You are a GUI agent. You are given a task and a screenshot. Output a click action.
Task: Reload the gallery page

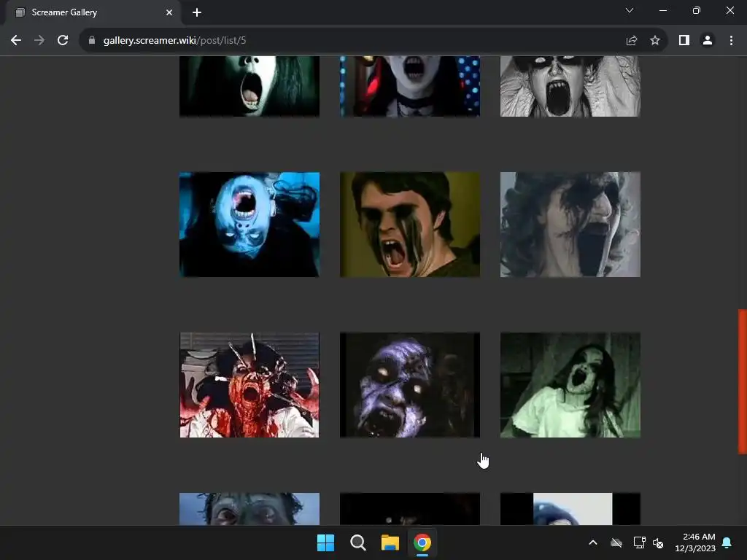click(x=63, y=41)
